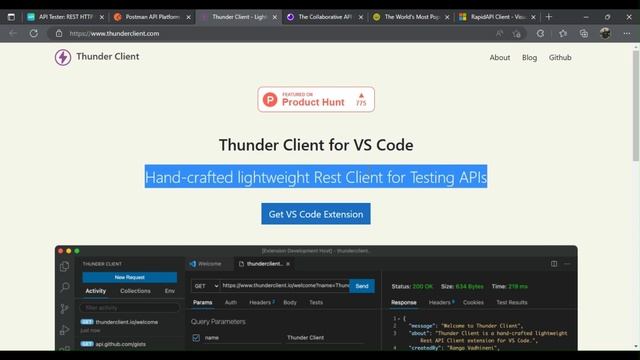This screenshot has width=640, height=360.
Task: Click the Thunder Client lightning logo icon
Action: coord(63,58)
